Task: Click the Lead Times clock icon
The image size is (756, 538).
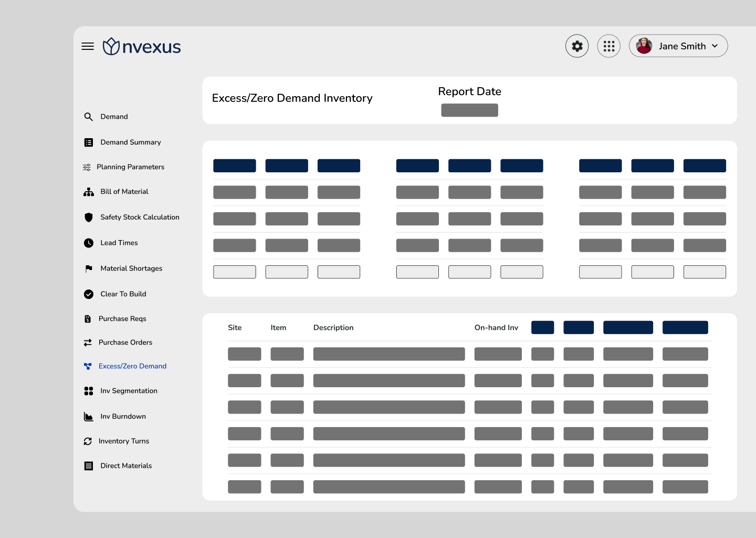Action: coord(89,243)
